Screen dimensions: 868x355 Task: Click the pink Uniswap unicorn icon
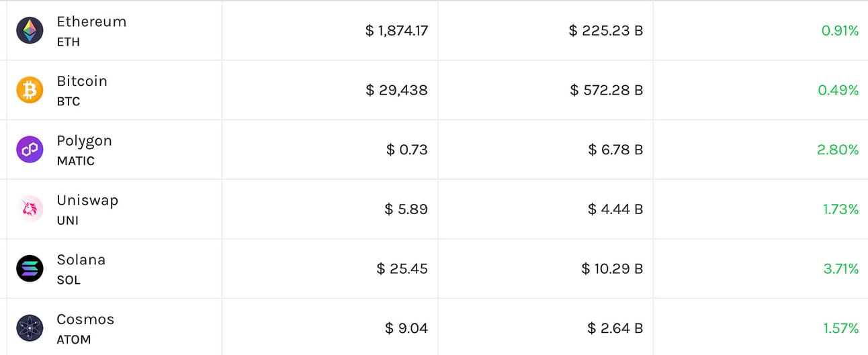(30, 209)
